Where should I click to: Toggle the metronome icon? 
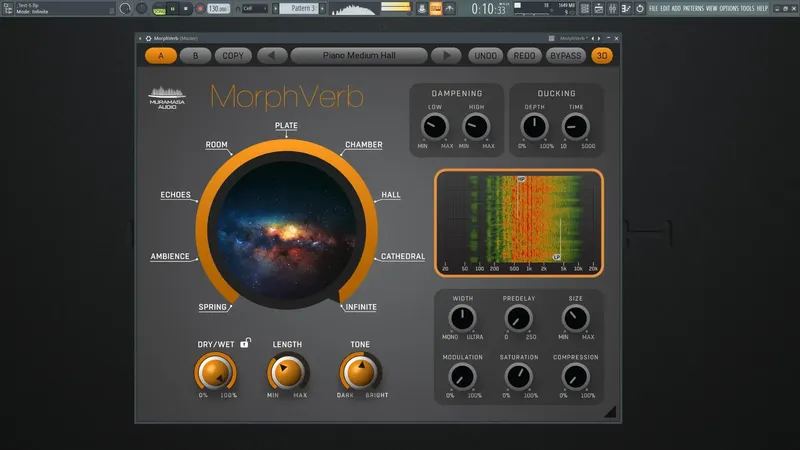click(x=422, y=9)
